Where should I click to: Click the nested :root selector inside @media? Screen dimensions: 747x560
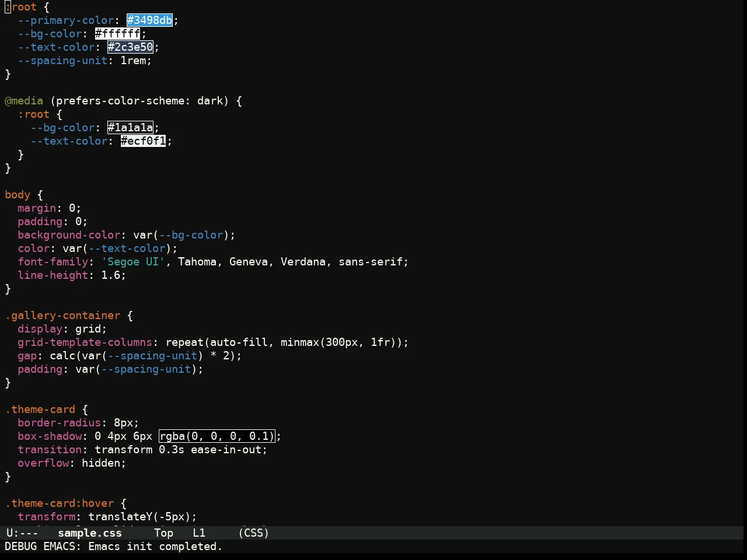pos(34,114)
